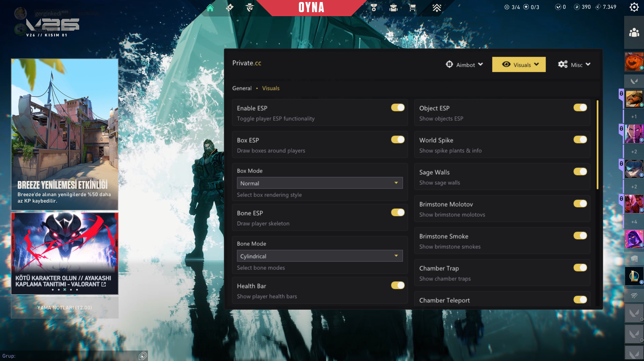Toggle the Enable ESP switch
The width and height of the screenshot is (644, 361).
(x=398, y=108)
